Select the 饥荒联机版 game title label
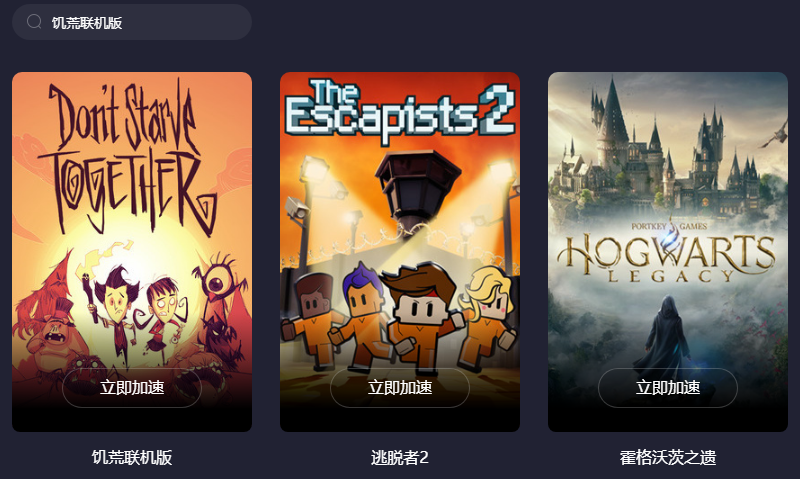Image resolution: width=800 pixels, height=479 pixels. 132,457
